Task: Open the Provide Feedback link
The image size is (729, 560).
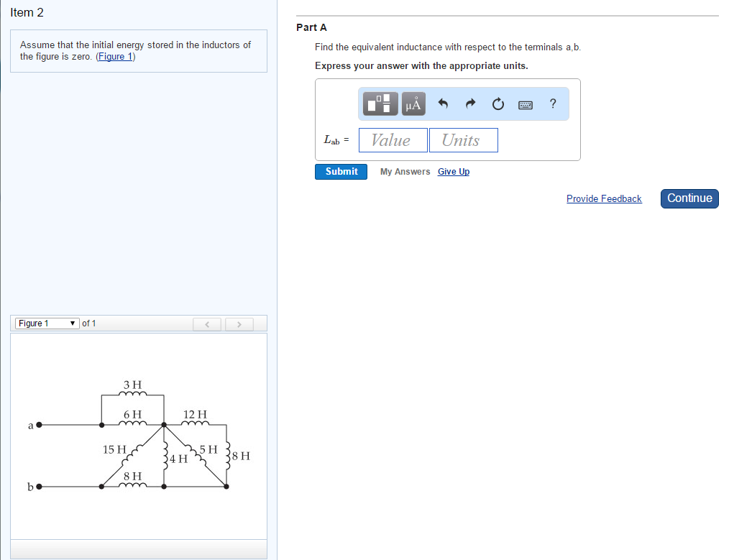Action: pyautogui.click(x=604, y=198)
